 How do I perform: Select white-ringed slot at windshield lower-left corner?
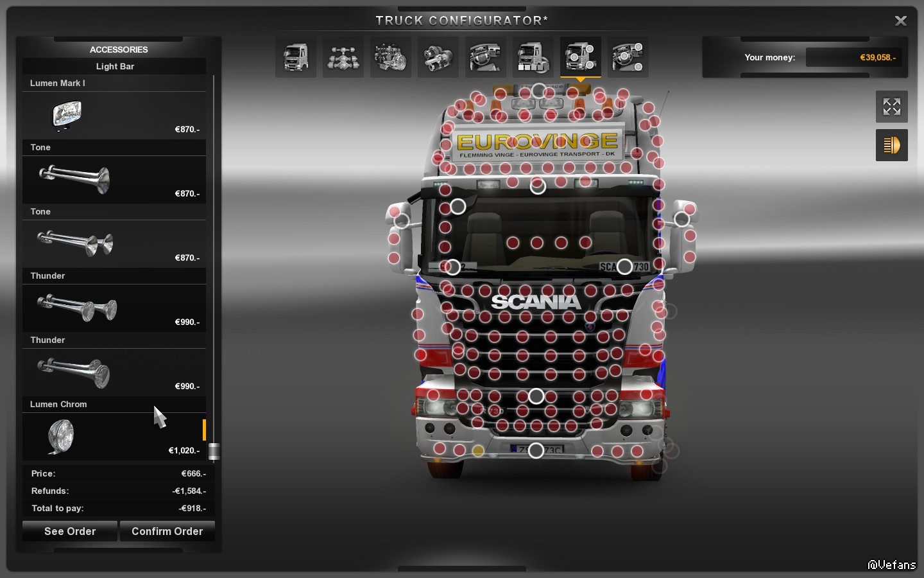tap(452, 267)
